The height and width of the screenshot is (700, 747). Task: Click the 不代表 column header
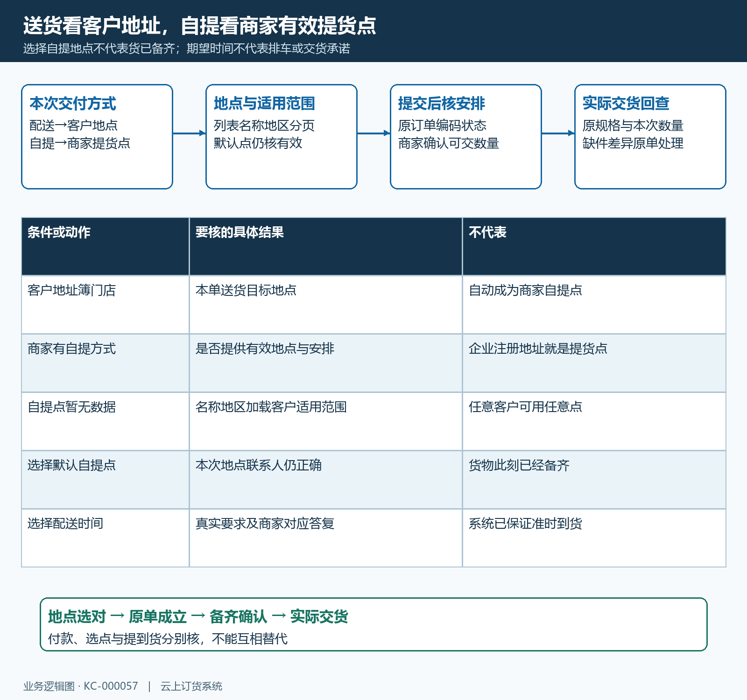594,246
